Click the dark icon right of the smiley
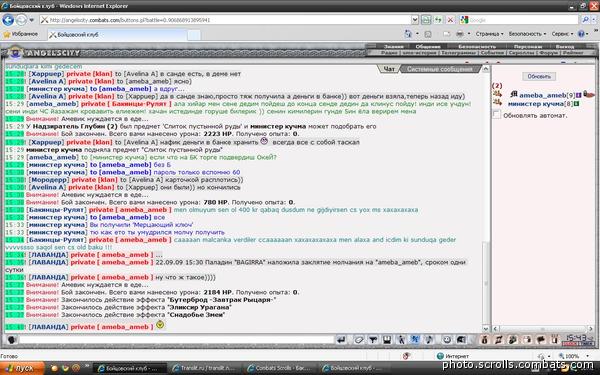Image resolution: width=600 pixels, height=375 pixels. click(461, 340)
